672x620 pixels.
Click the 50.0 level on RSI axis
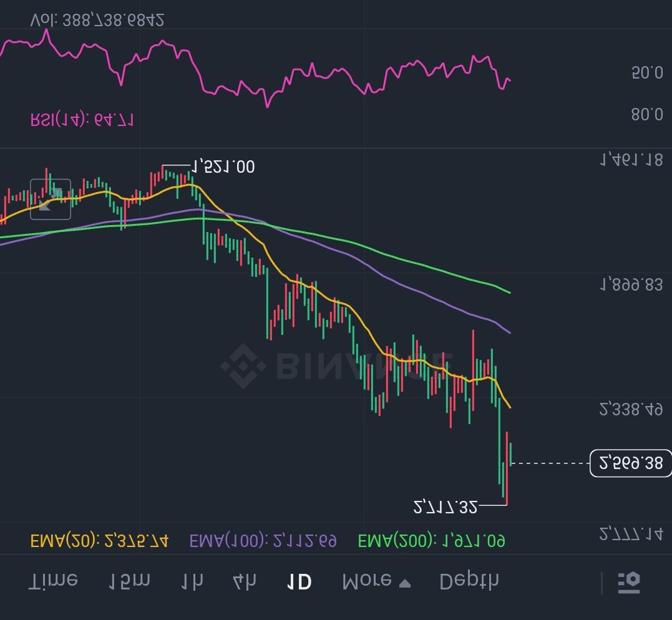pyautogui.click(x=647, y=72)
